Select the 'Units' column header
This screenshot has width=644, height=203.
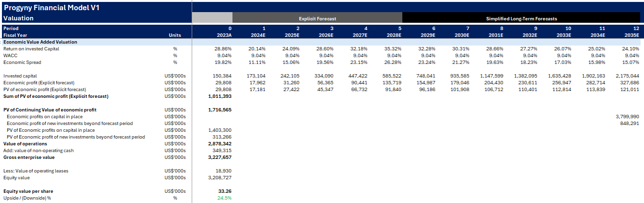click(175, 35)
